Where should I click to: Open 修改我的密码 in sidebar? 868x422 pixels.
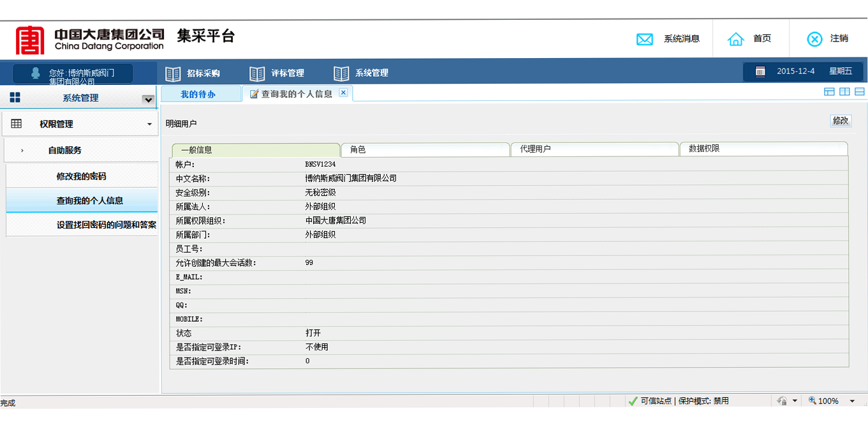point(81,176)
